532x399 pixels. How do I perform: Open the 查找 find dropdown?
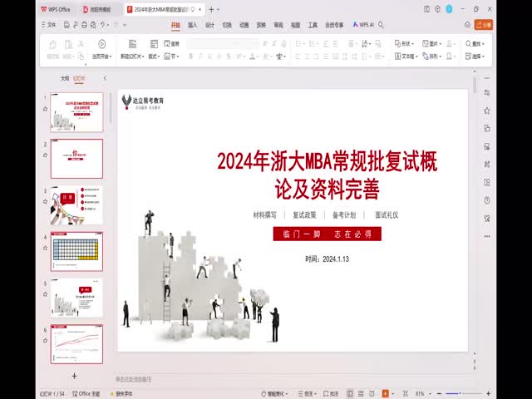[475, 44]
